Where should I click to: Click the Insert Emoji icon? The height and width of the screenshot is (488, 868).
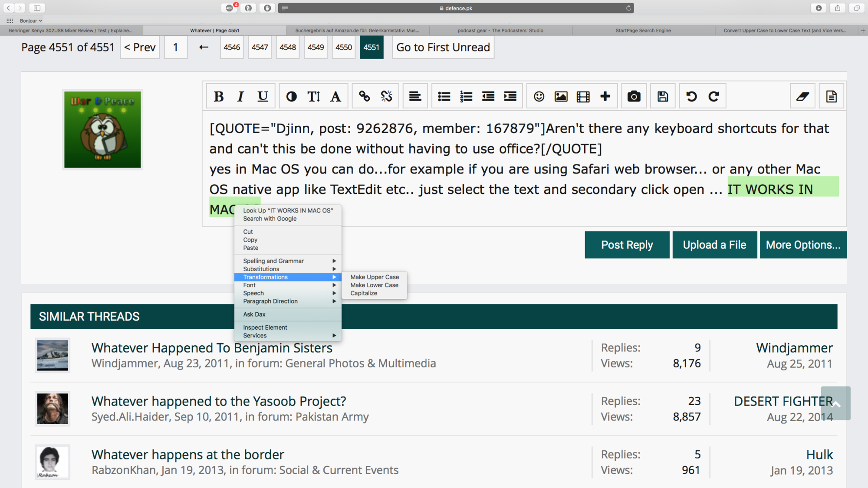[x=538, y=97]
